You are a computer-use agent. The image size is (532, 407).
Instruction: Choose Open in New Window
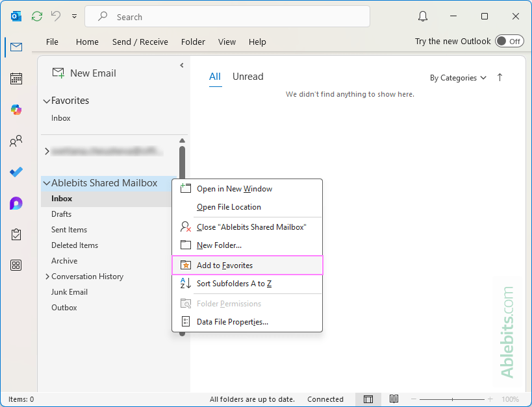coord(247,189)
